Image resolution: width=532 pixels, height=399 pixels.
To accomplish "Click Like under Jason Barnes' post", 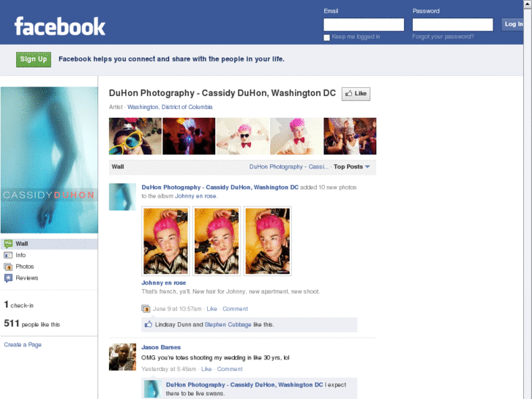I will point(206,369).
